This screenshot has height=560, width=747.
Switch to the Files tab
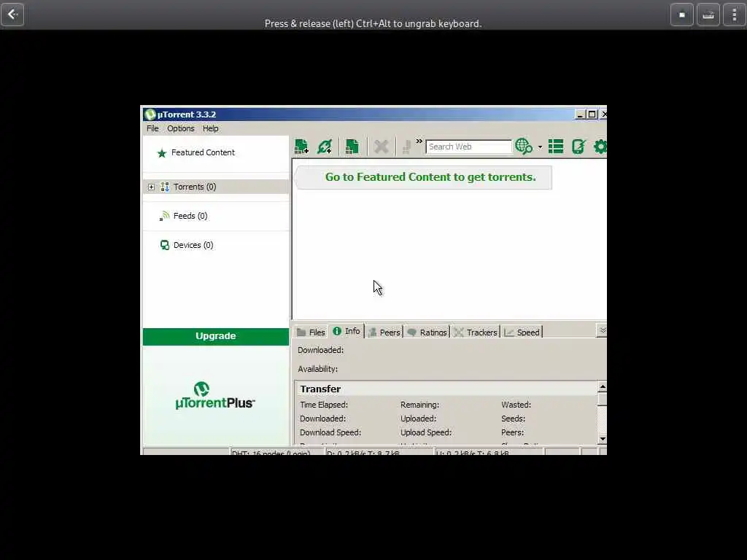click(311, 332)
